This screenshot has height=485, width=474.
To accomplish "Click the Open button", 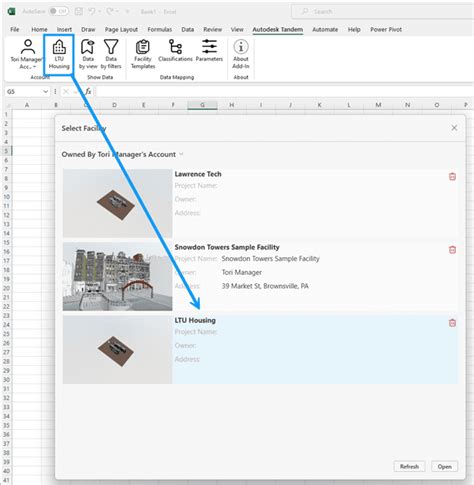I will [x=445, y=466].
